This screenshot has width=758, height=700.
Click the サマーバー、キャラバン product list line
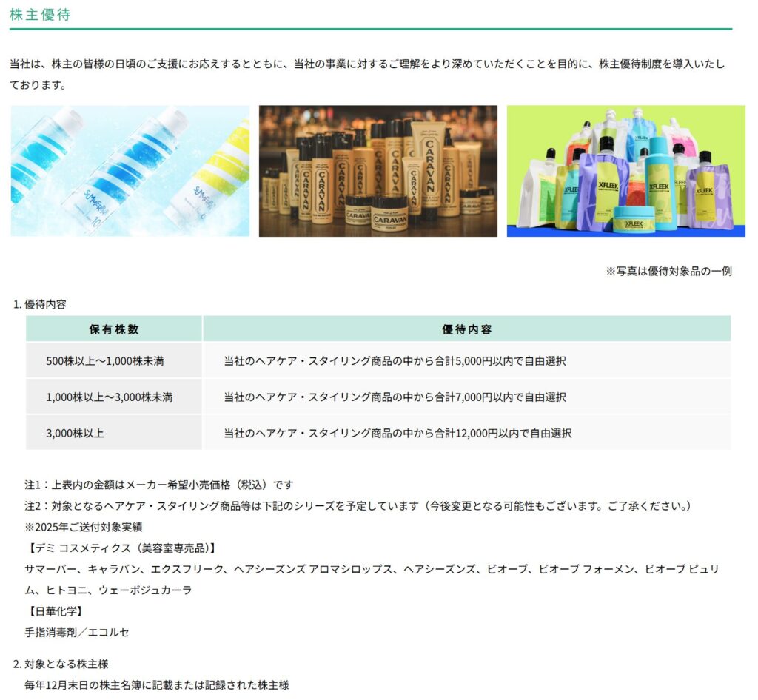coord(372,569)
